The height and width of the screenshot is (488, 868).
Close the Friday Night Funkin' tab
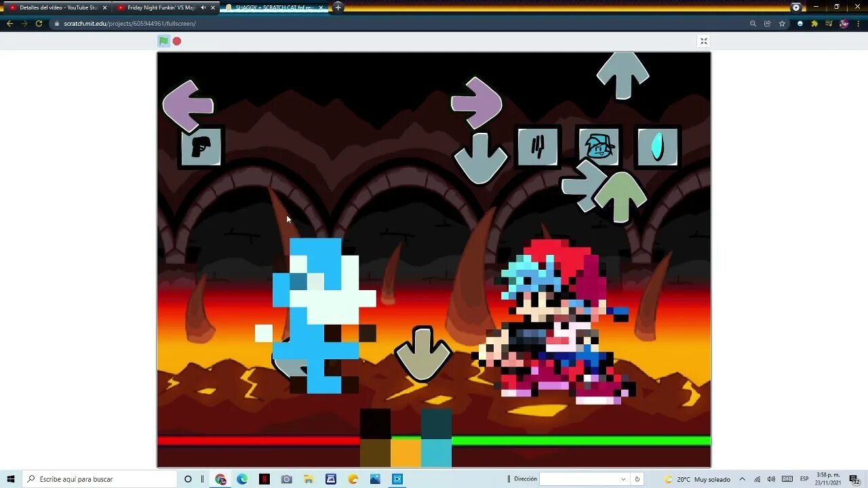tap(213, 7)
